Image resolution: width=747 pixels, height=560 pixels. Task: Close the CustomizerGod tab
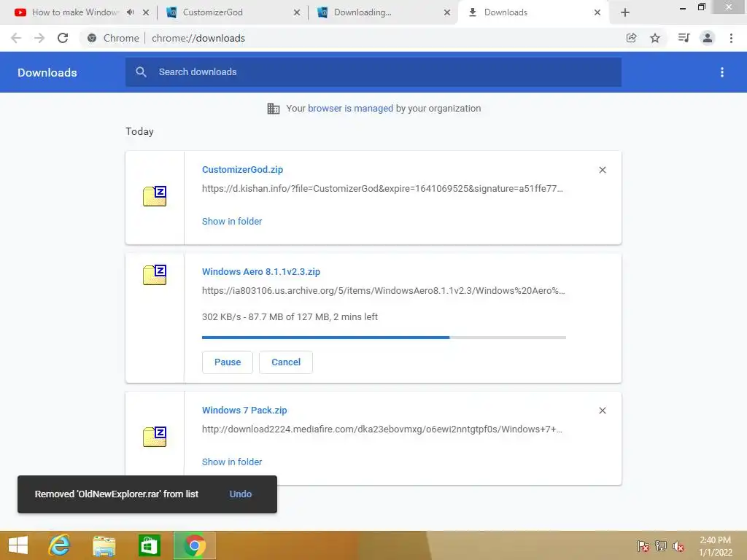point(297,12)
